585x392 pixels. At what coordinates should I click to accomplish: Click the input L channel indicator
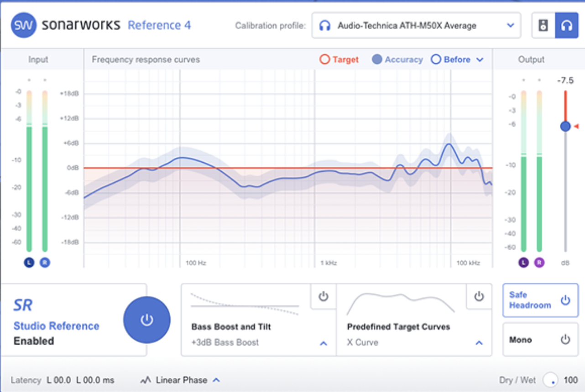[29, 263]
